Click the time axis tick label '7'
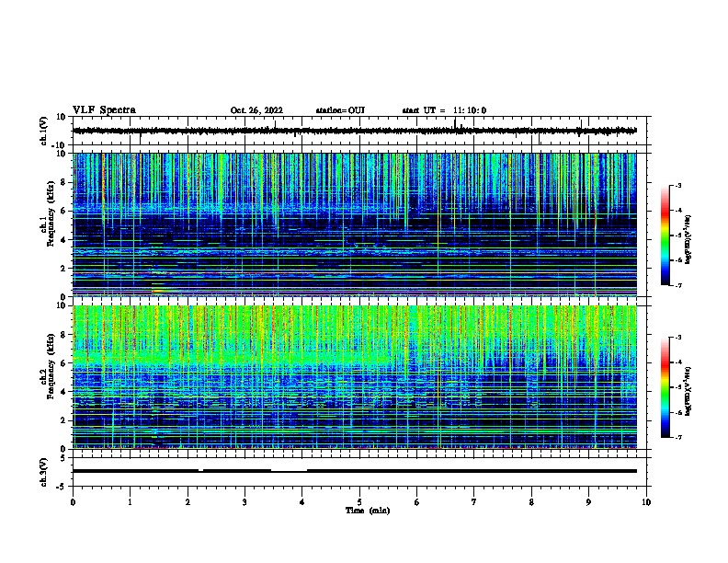This screenshot has height=563, width=728. click(474, 502)
